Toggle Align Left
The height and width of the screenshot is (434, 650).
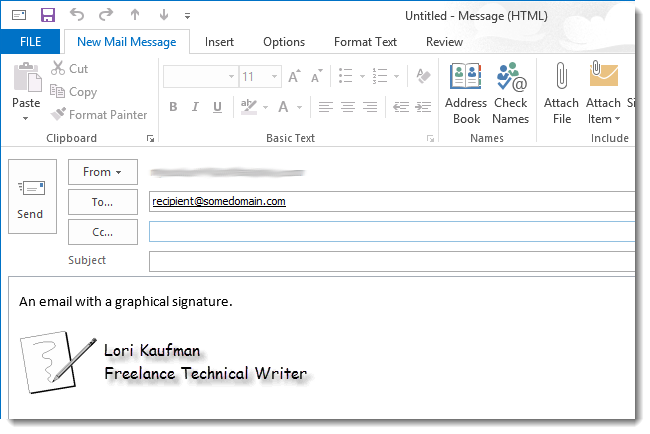pos(325,107)
